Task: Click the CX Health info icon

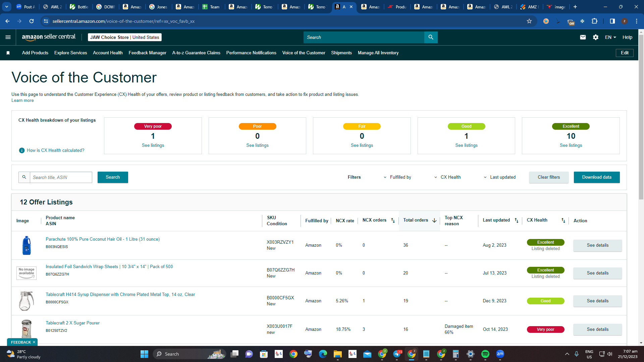Action: (x=22, y=150)
